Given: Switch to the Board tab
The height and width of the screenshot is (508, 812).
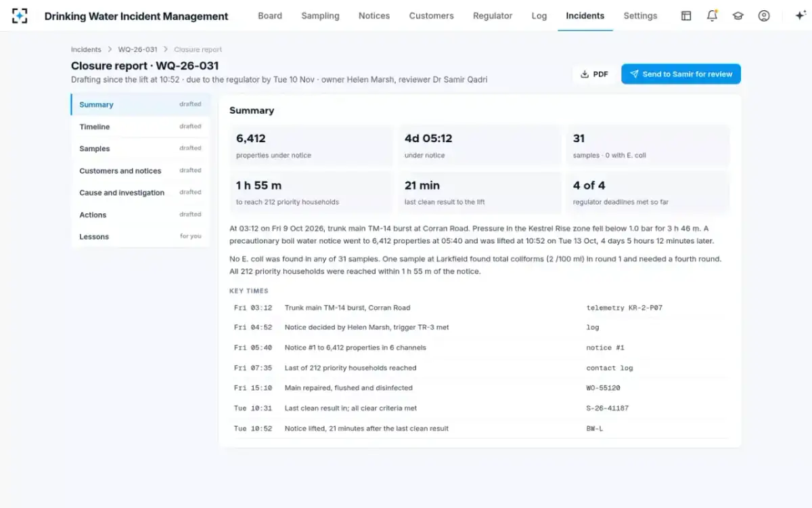Looking at the screenshot, I should pos(270,16).
